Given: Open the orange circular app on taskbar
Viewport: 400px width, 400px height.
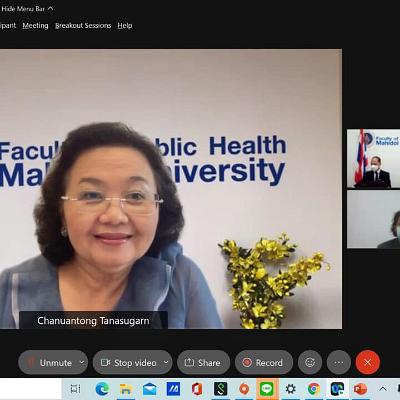Looking at the screenshot, I should point(244,389).
